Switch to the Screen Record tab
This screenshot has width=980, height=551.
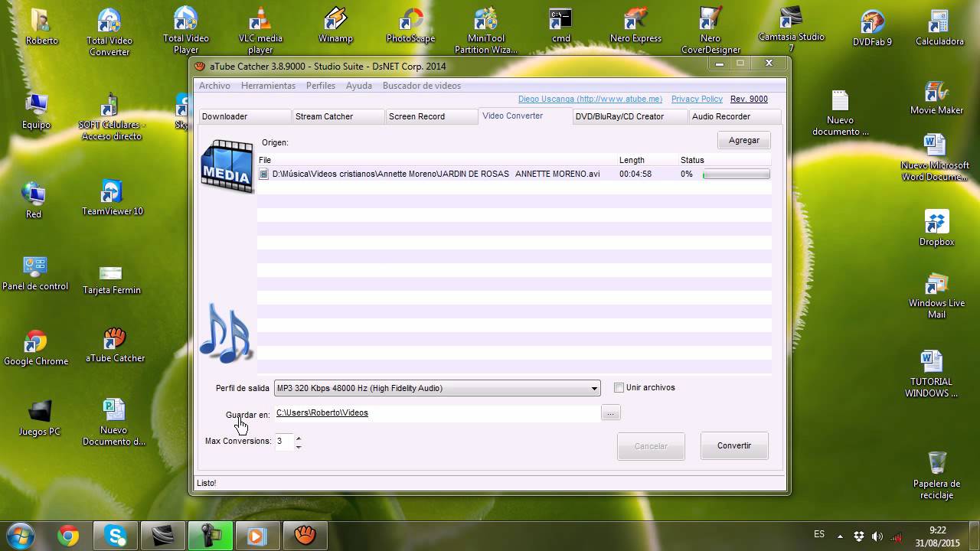pyautogui.click(x=431, y=116)
